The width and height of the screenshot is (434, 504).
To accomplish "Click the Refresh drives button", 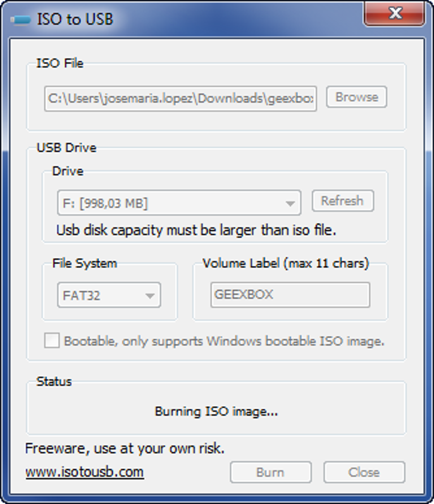I will click(343, 201).
